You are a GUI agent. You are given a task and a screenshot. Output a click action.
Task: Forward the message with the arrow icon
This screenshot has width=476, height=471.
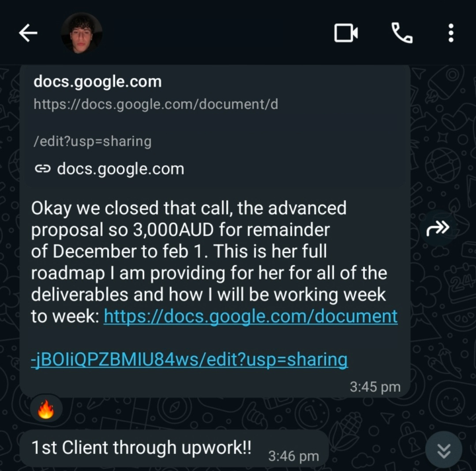pyautogui.click(x=438, y=228)
